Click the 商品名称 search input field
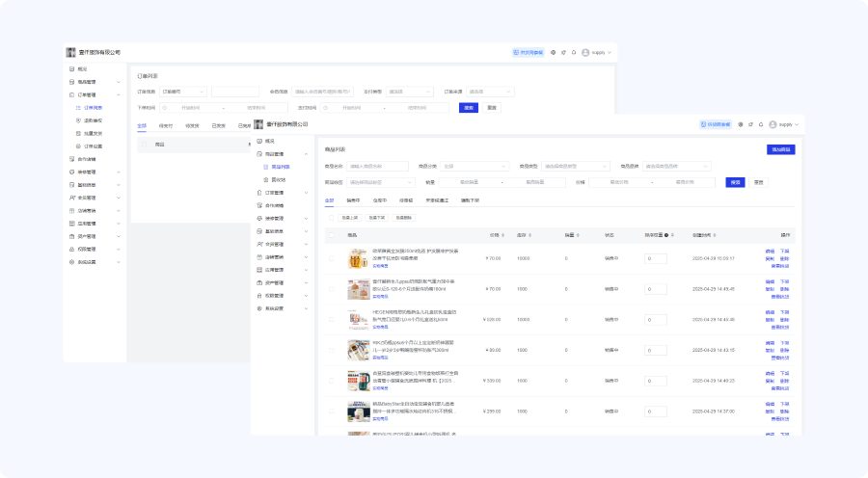 pos(378,166)
